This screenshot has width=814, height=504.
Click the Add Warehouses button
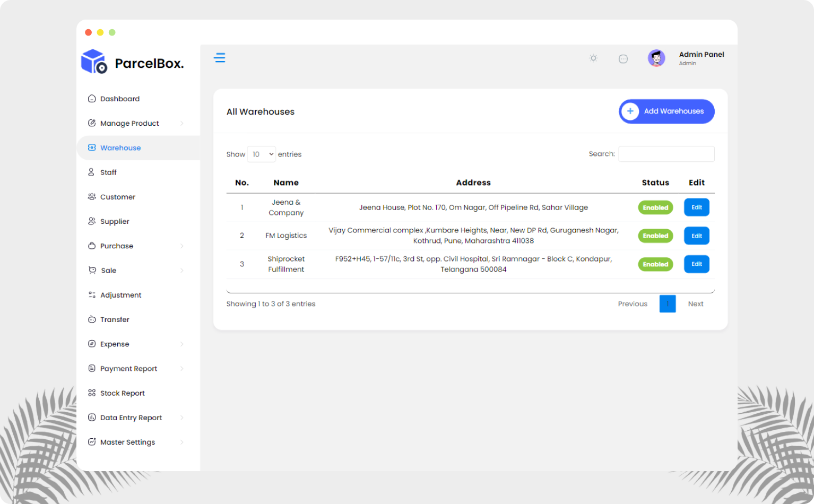point(666,111)
